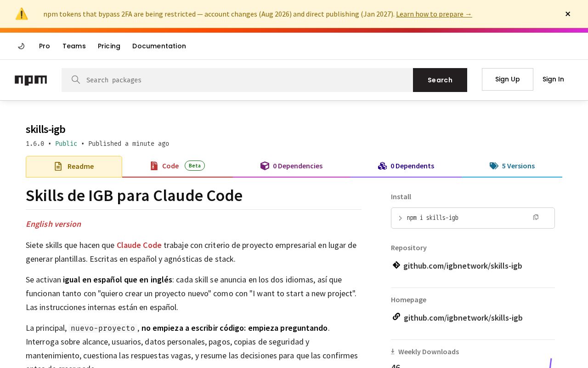Image resolution: width=588 pixels, height=368 pixels.
Task: Click the skills-igb package title
Action: [45, 129]
